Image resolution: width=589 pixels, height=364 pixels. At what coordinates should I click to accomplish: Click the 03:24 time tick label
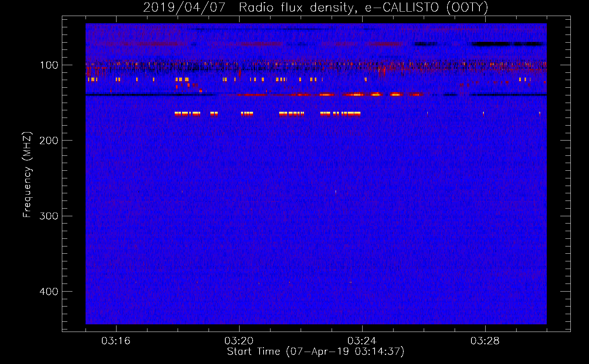tap(362, 341)
